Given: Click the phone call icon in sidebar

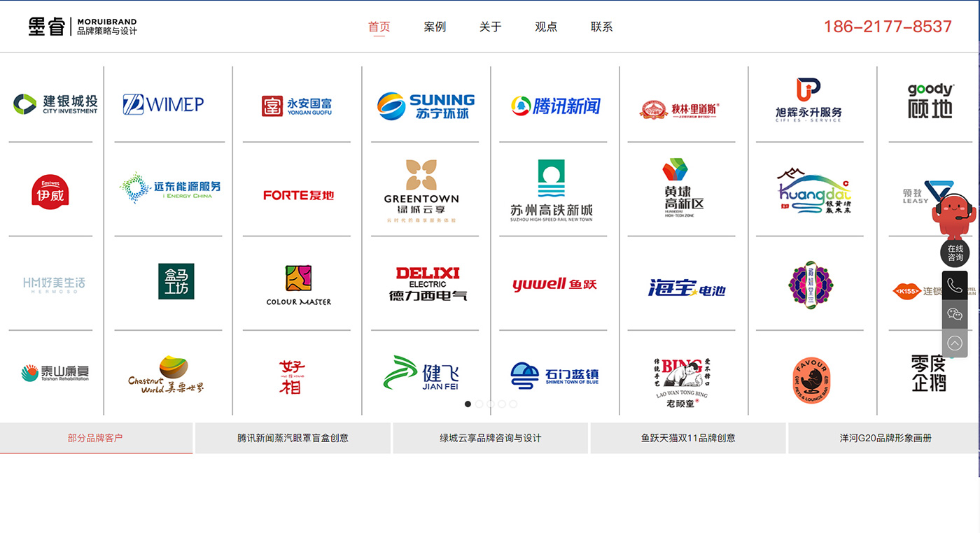Looking at the screenshot, I should click(x=955, y=285).
